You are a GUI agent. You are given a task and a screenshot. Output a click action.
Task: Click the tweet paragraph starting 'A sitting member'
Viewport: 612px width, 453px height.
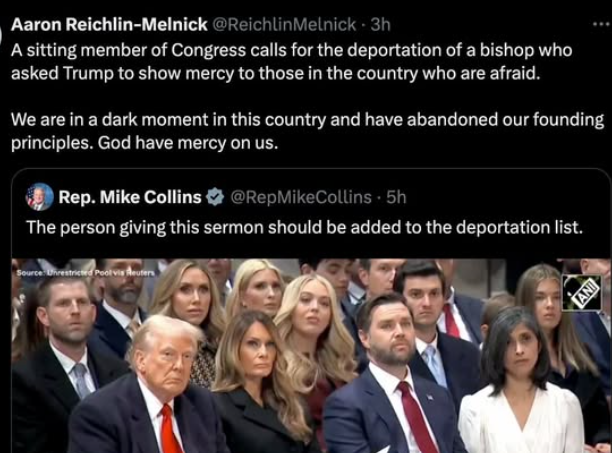pyautogui.click(x=292, y=62)
